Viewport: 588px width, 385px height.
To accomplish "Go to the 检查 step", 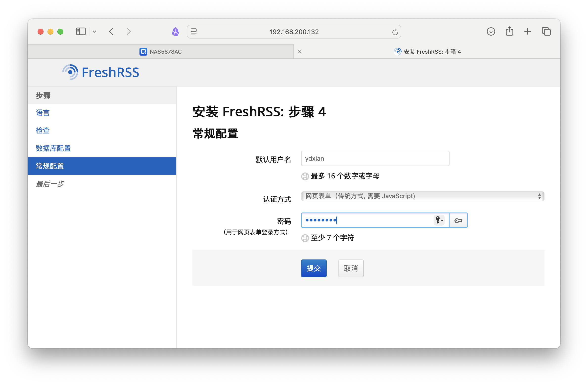I will (x=43, y=130).
